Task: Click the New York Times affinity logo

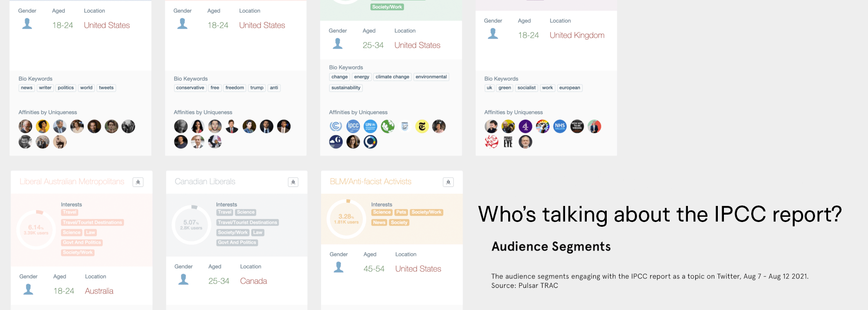Action: coord(422,126)
